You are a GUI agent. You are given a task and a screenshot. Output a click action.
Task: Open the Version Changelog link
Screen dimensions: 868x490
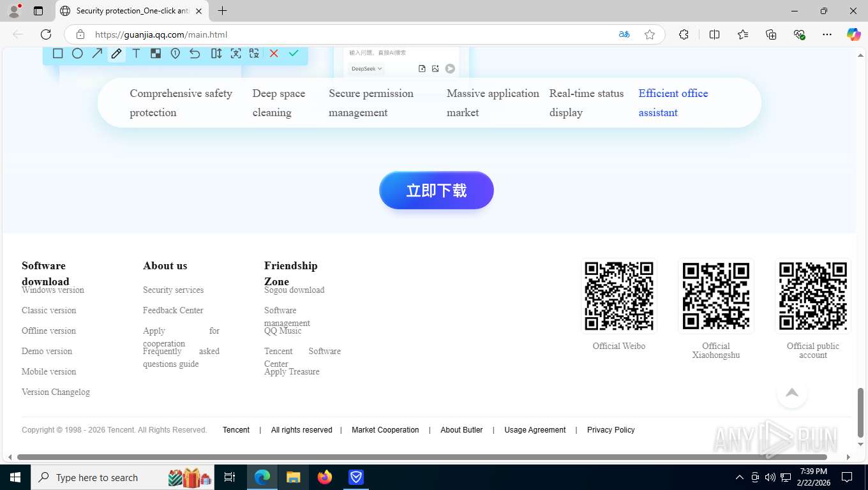(56, 392)
